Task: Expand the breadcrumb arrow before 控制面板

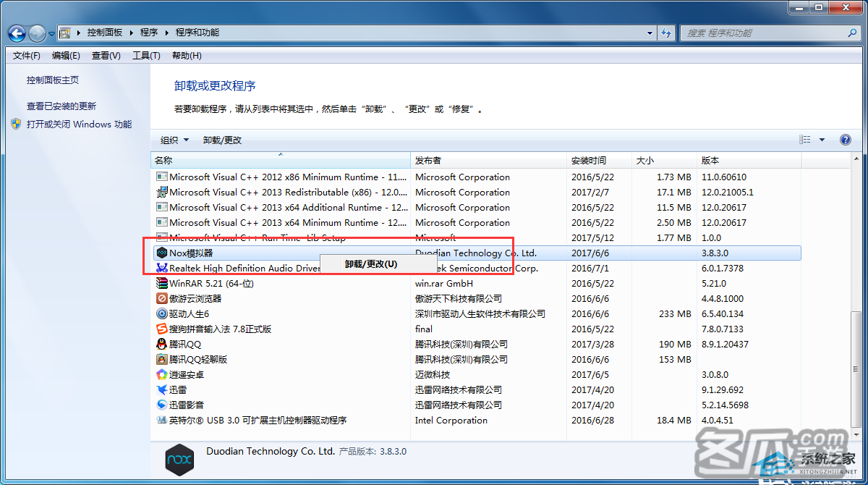Action: (79, 33)
